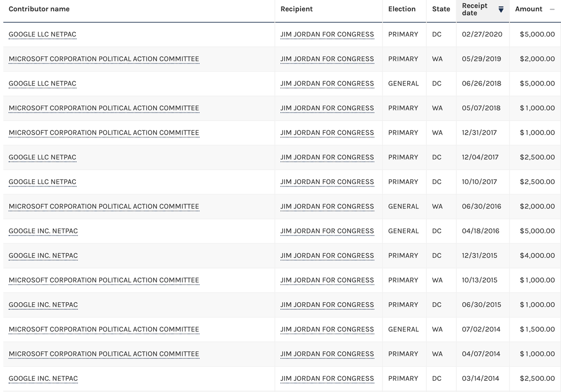This screenshot has width=561, height=392.
Task: Click the receipt date 04/18/2016
Action: click(480, 231)
